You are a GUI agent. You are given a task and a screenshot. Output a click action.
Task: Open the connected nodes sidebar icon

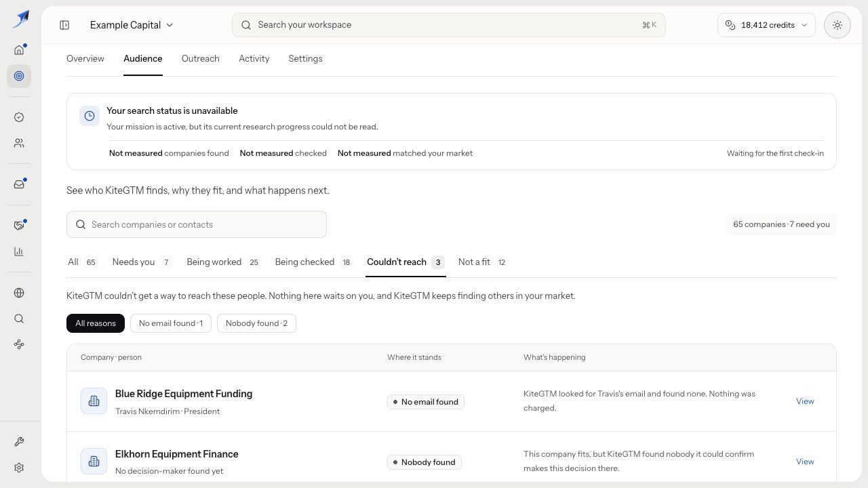(19, 344)
